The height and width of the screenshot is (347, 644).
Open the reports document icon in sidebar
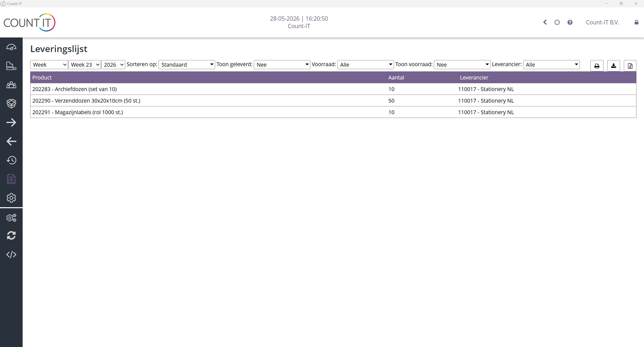[x=11, y=179]
